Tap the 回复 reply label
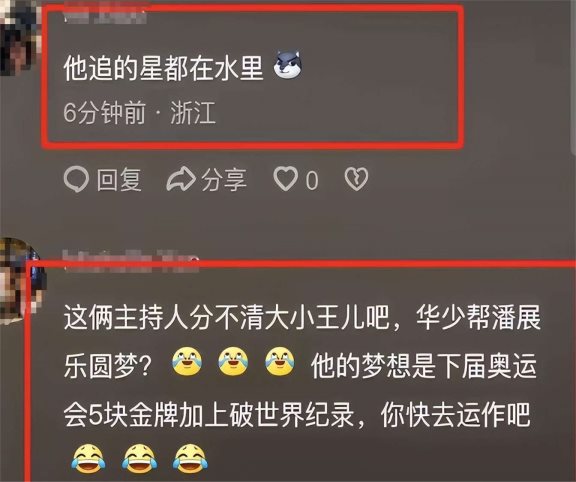576x482 pixels. (119, 179)
